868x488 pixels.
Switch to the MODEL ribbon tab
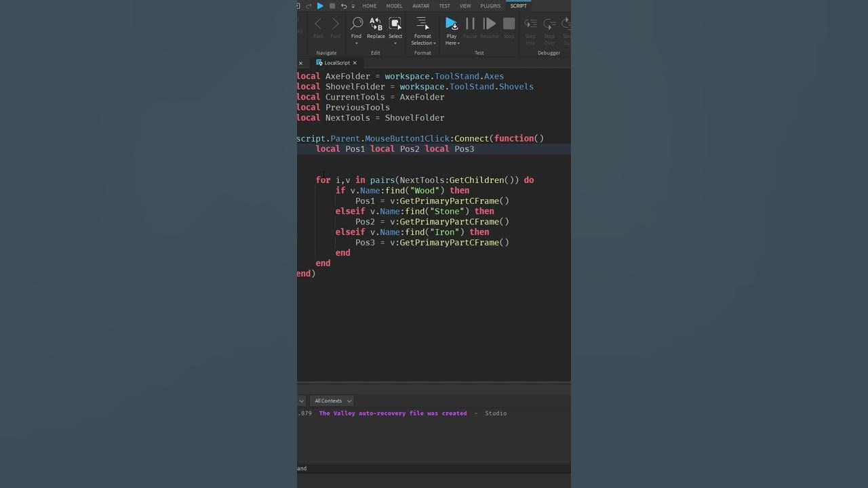point(394,6)
